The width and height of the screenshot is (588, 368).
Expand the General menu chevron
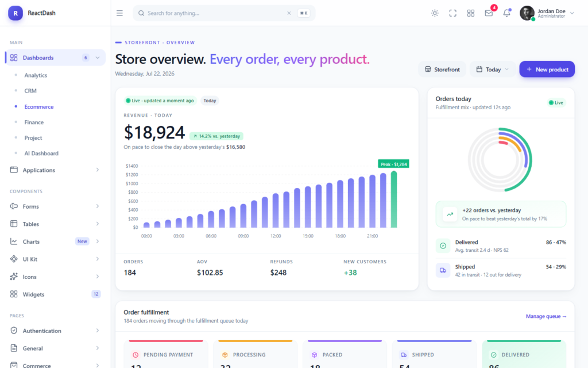point(98,348)
